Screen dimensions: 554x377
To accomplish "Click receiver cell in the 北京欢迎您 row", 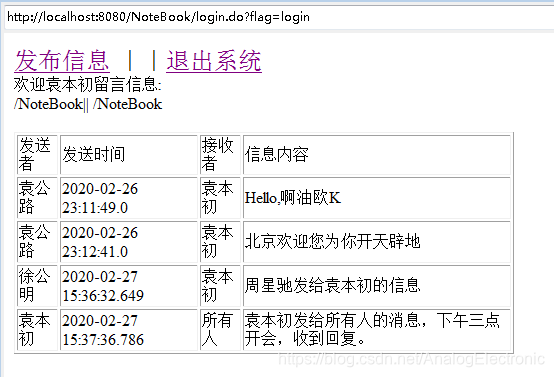I will [220, 242].
